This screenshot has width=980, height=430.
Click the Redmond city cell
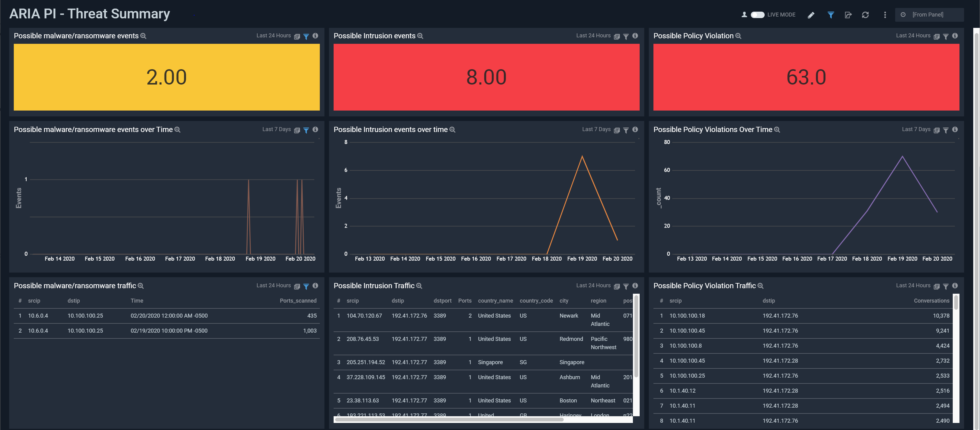(x=571, y=339)
